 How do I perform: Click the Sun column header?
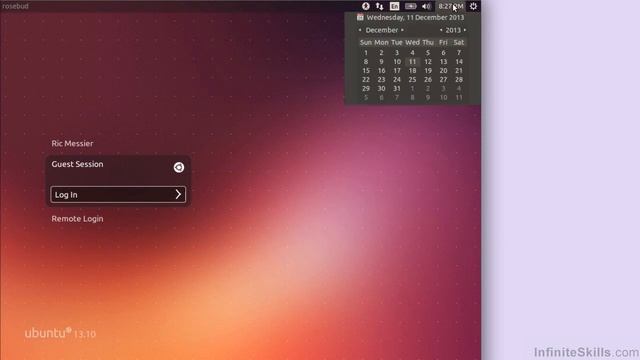click(366, 42)
